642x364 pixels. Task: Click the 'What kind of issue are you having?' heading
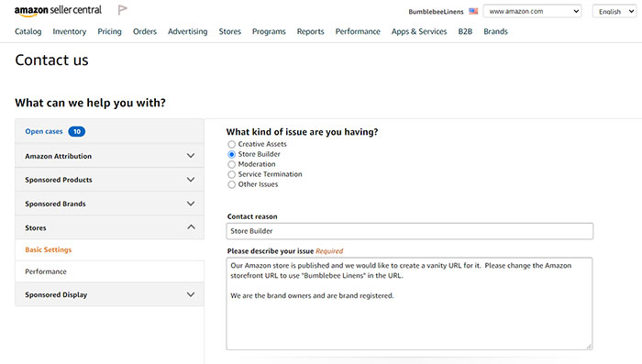pos(302,132)
